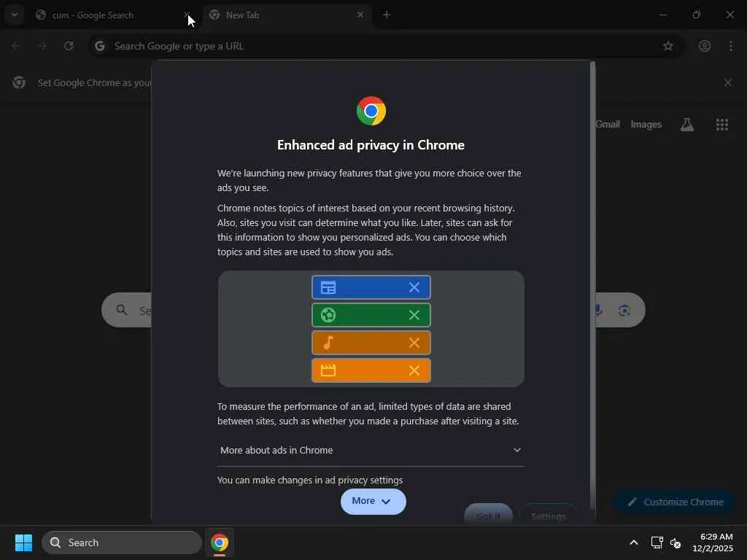Open the taskbar clock and date
Image resolution: width=747 pixels, height=560 pixels.
coord(713,542)
